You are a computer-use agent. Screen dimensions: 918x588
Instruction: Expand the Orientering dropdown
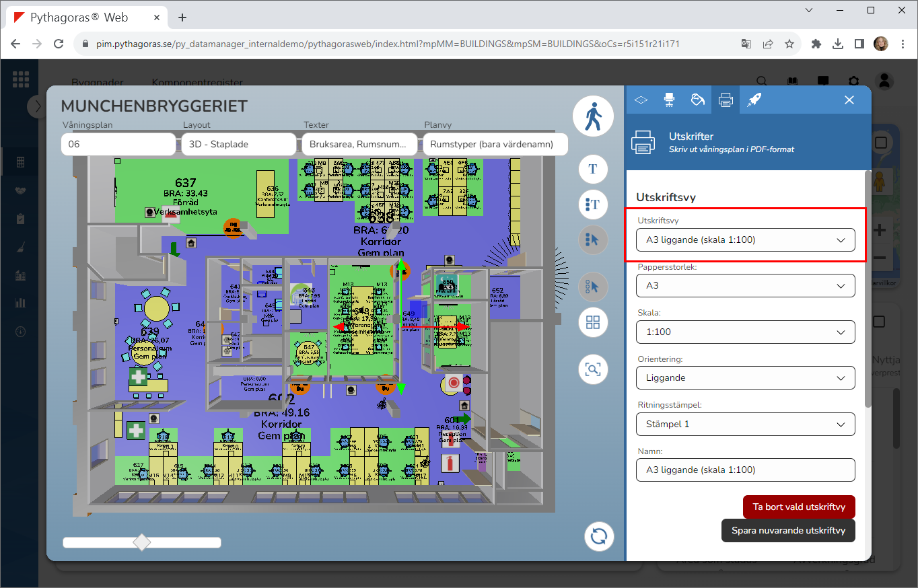[x=745, y=378]
